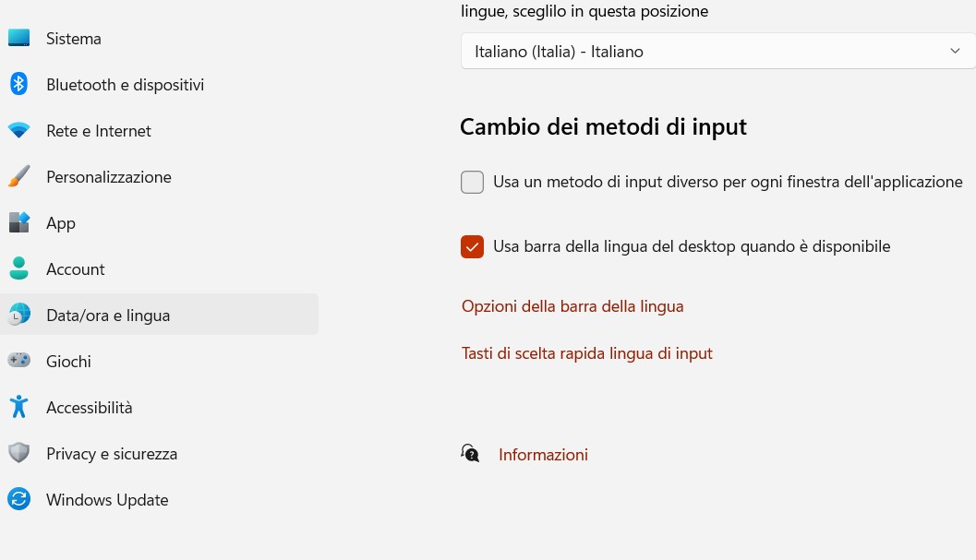This screenshot has height=560, width=976.
Task: Click the dropdown chevron arrow
Action: click(955, 51)
